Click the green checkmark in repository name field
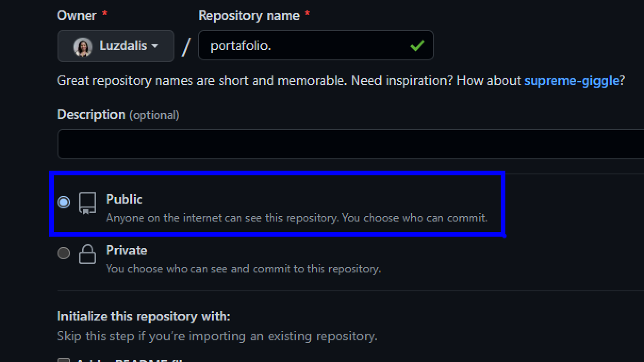This screenshot has height=362, width=644. [417, 46]
